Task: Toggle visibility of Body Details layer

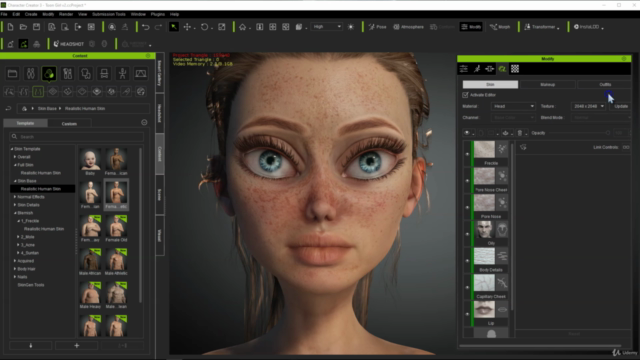Action: click(467, 260)
